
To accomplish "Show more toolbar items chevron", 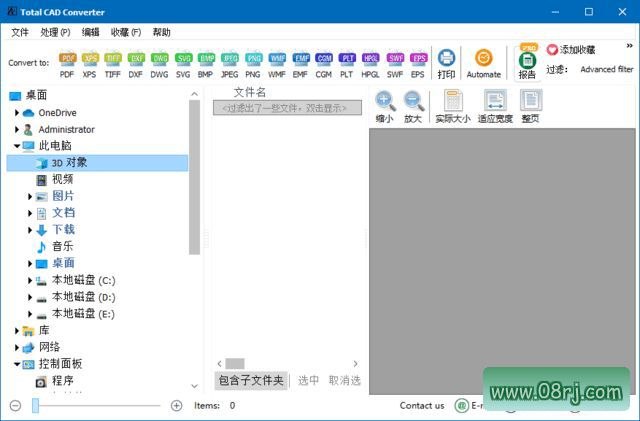I will 629,46.
